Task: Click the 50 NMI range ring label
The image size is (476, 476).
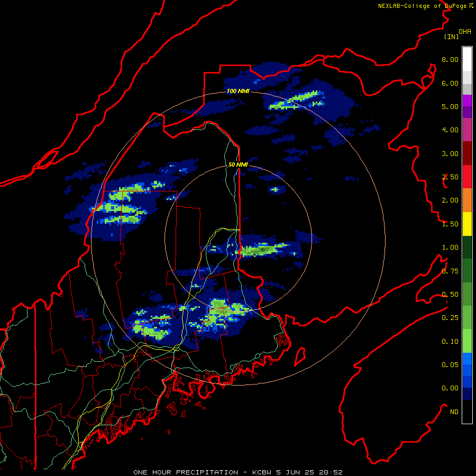Action: tap(238, 164)
